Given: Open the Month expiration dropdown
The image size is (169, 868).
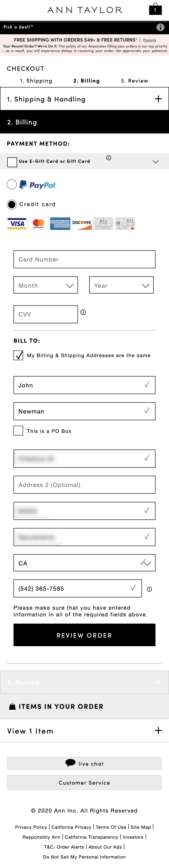Looking at the screenshot, I should [46, 285].
